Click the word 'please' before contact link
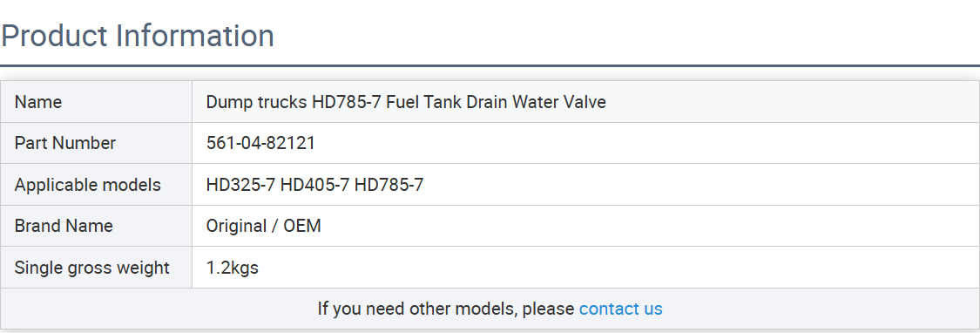 [548, 309]
